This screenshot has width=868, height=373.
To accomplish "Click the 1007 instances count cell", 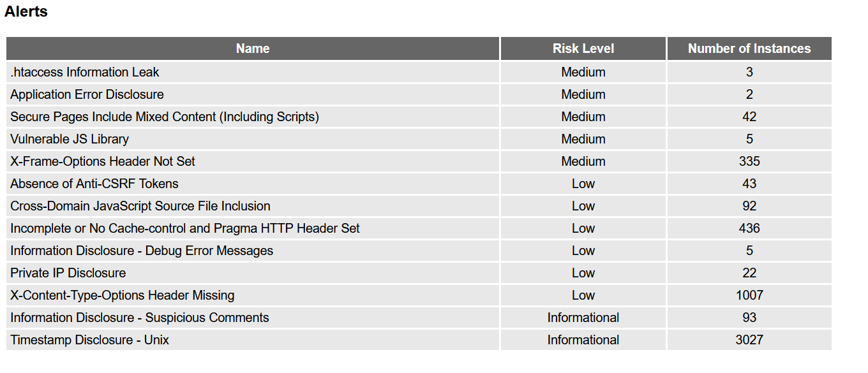I will point(749,295).
